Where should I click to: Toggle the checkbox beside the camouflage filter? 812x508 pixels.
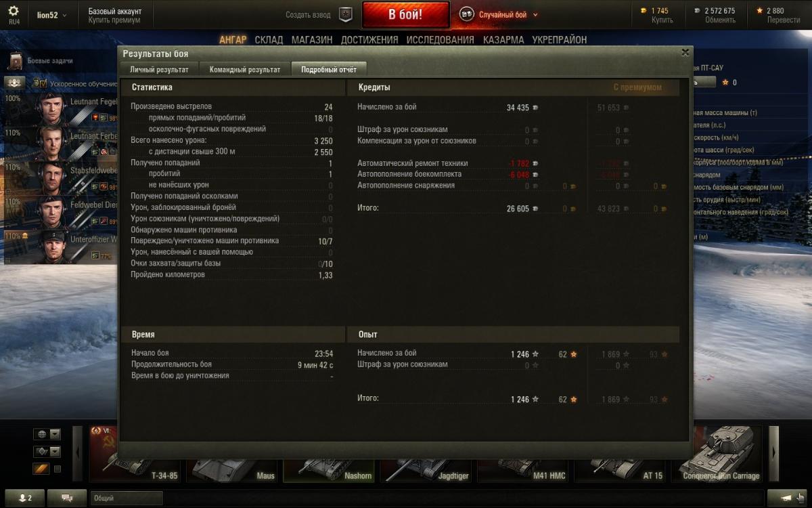click(58, 469)
